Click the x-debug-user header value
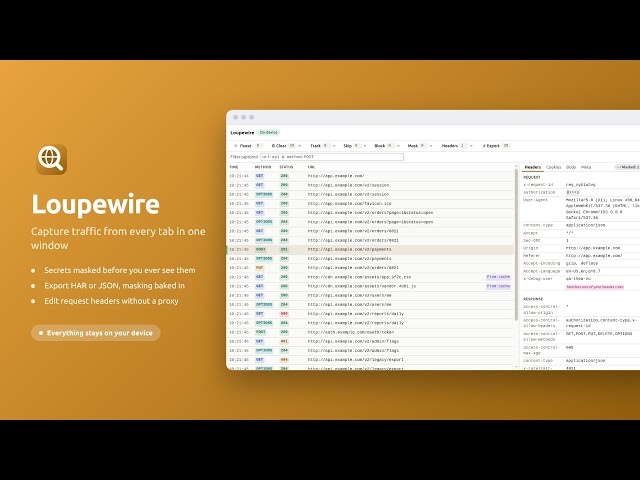The width and height of the screenshot is (640, 480). 578,279
